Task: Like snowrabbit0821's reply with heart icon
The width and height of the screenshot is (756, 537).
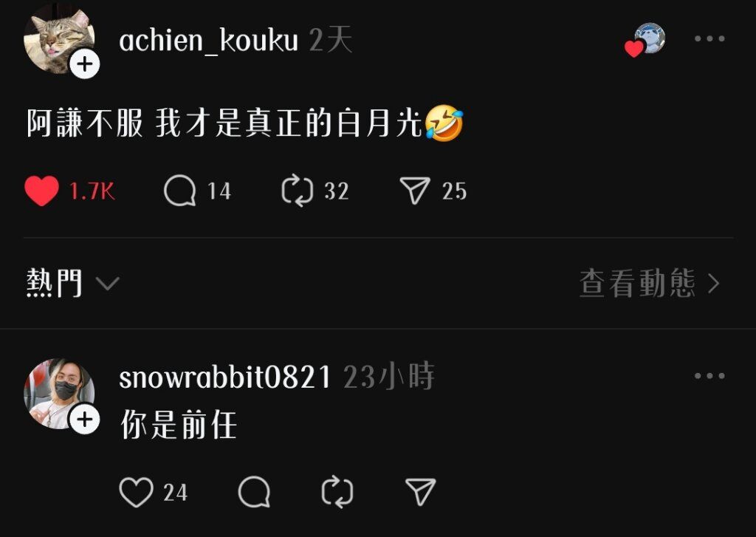Action: coord(136,492)
